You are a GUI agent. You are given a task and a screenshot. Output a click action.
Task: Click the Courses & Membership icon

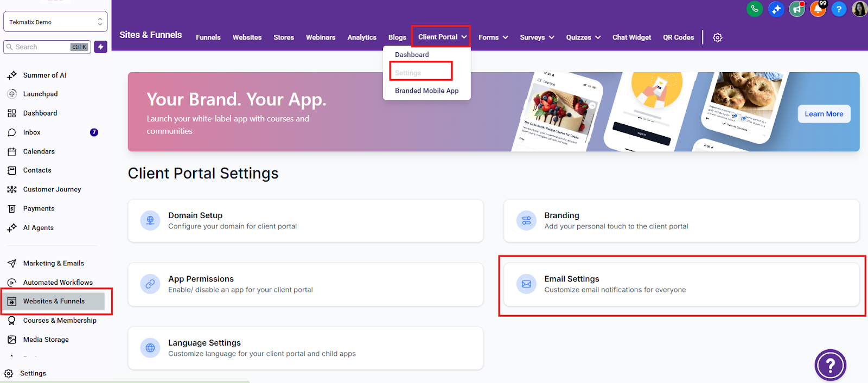[12, 321]
